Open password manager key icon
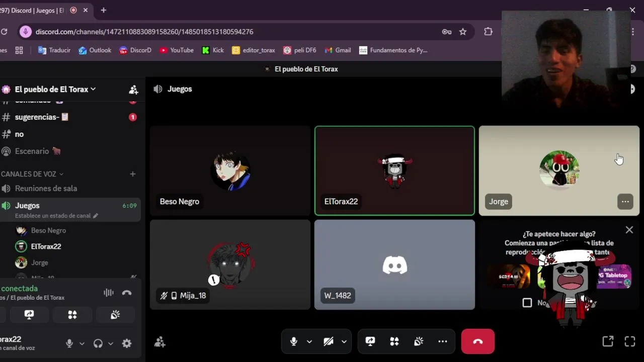The height and width of the screenshot is (362, 644). point(447,32)
